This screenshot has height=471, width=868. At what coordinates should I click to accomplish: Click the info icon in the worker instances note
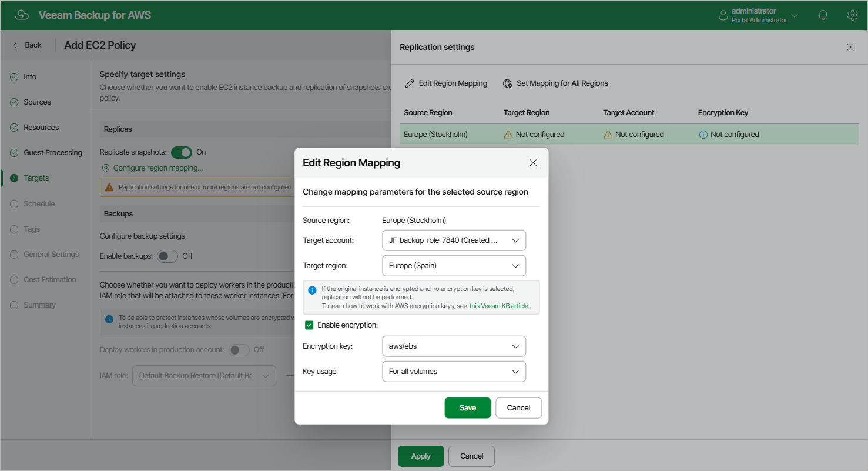pyautogui.click(x=109, y=319)
